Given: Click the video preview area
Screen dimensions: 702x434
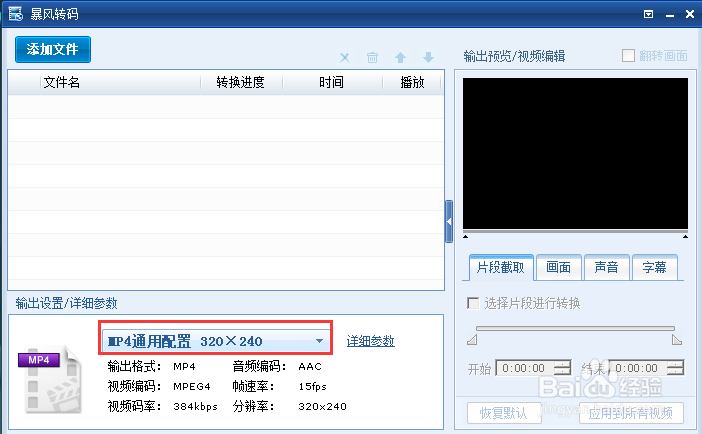Looking at the screenshot, I should pyautogui.click(x=575, y=154).
